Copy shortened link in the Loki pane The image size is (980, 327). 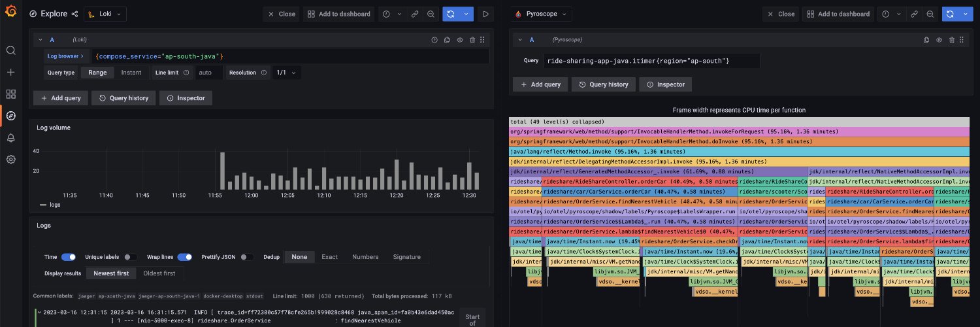[x=416, y=14]
